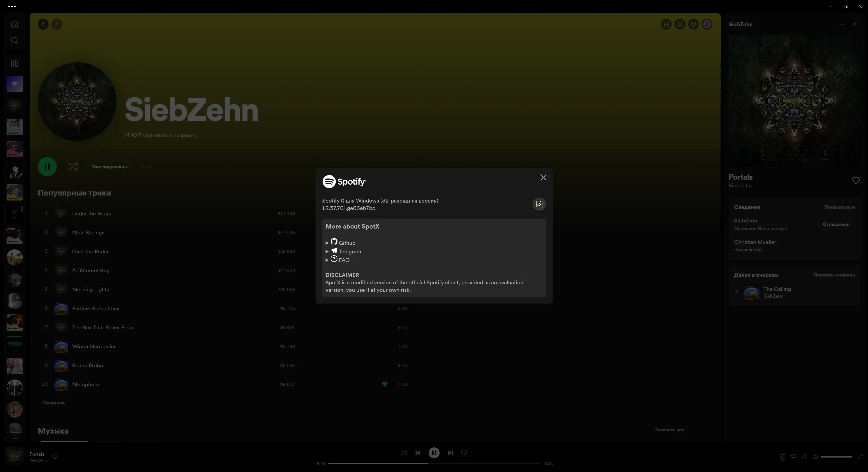This screenshot has height=472, width=868.
Task: Click Показать очередь link
Action: 834,275
